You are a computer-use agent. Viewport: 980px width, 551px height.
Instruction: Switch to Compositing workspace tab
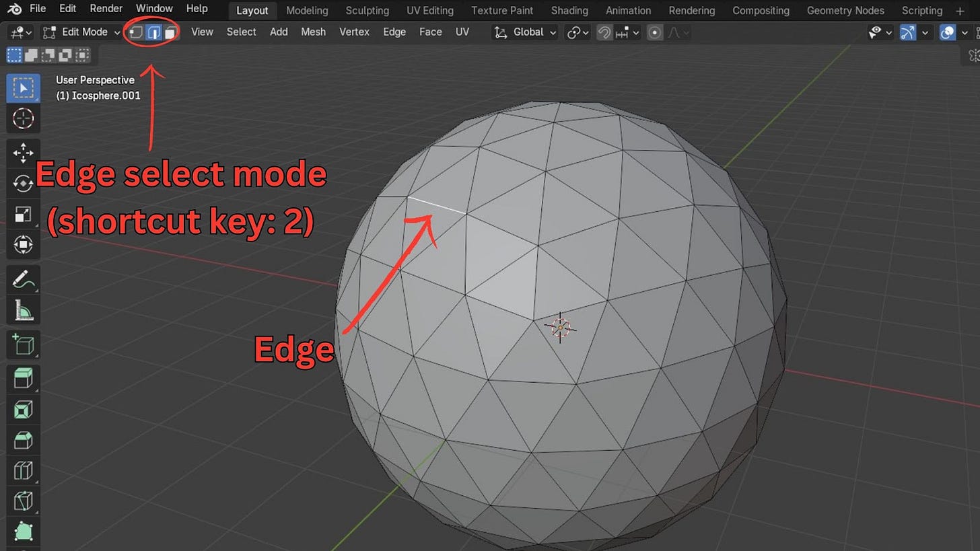pyautogui.click(x=761, y=11)
